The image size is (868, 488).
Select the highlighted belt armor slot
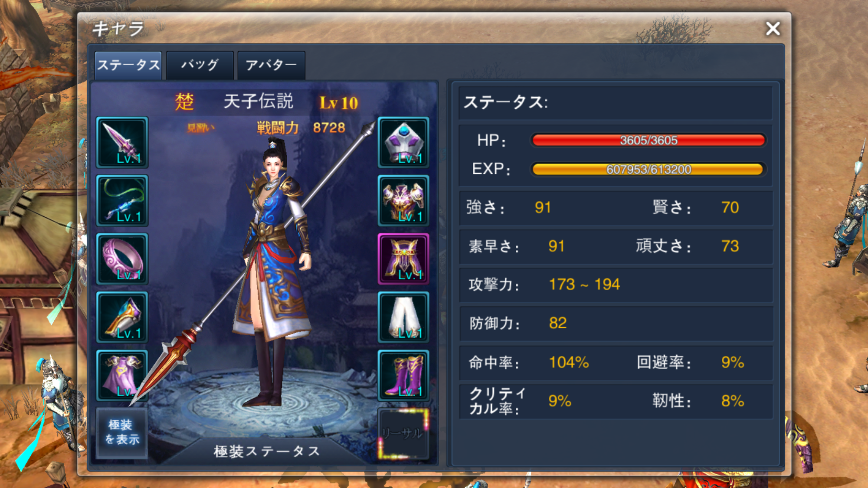(x=403, y=259)
